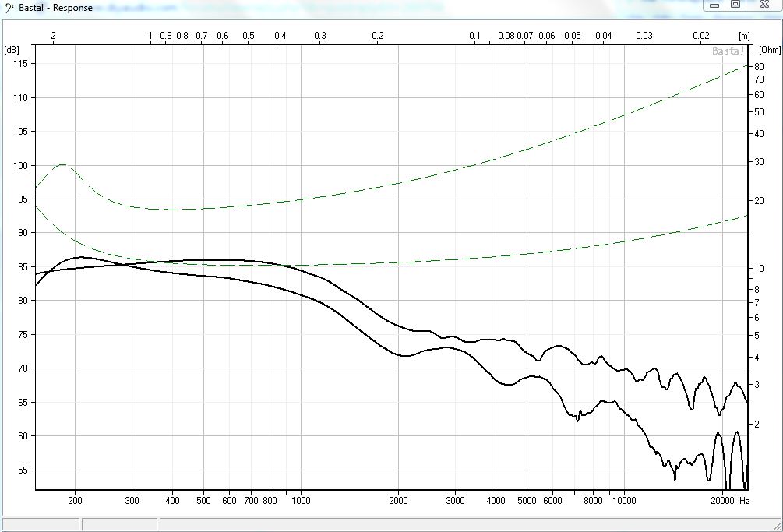Viewport: 783px width, 532px height.
Task: Click the Basta! - Response title text
Action: coord(55,8)
